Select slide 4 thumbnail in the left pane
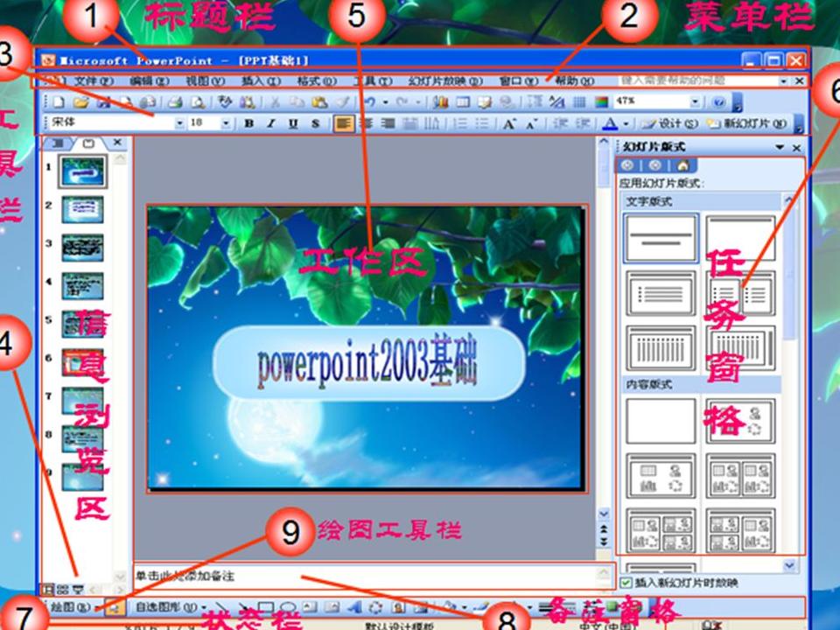 tap(82, 285)
